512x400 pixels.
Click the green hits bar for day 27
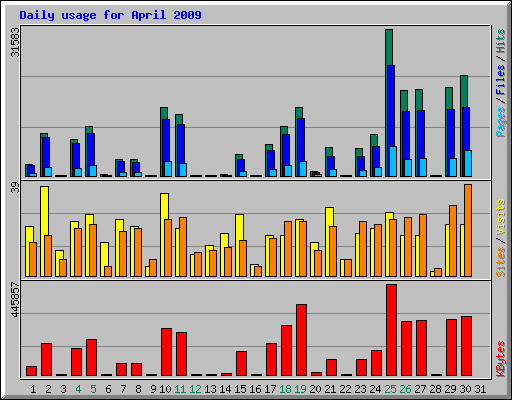point(419,100)
